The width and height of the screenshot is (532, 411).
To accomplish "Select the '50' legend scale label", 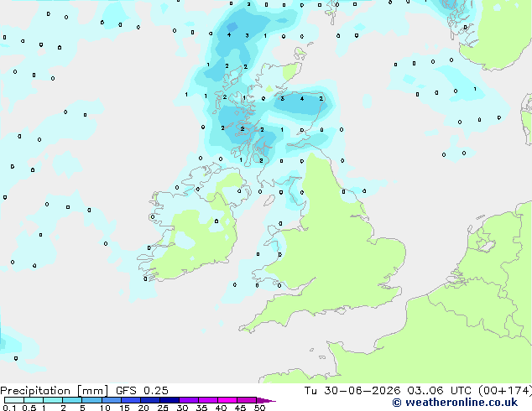I will click(259, 408).
